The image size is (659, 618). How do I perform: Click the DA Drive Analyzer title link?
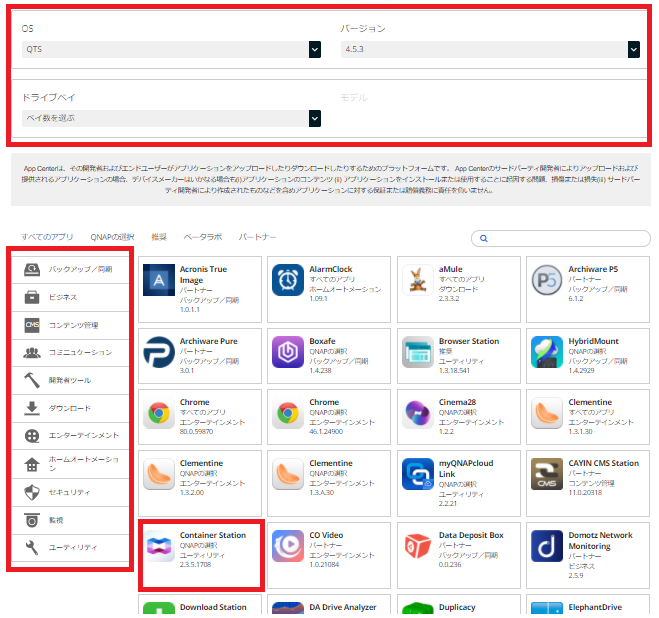[x=343, y=607]
